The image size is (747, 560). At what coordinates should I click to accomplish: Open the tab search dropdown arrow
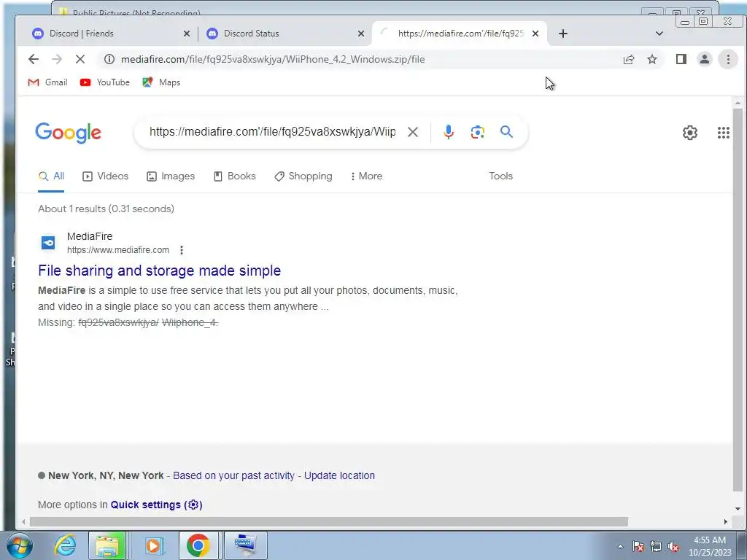[x=659, y=34]
